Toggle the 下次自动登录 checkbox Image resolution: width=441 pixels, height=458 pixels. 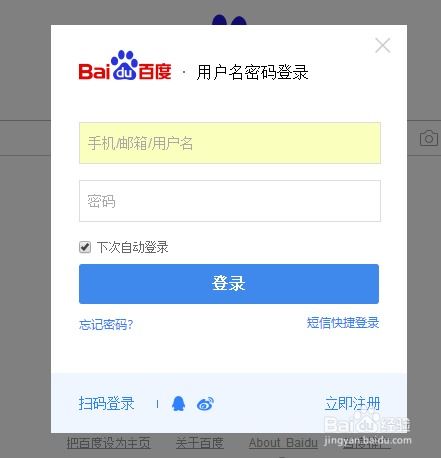pos(85,247)
